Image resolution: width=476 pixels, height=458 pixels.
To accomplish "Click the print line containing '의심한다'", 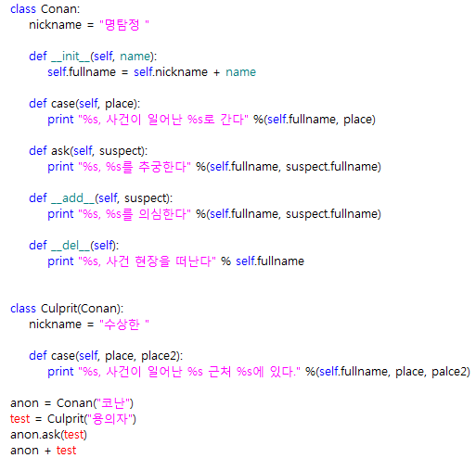I will (x=214, y=214).
